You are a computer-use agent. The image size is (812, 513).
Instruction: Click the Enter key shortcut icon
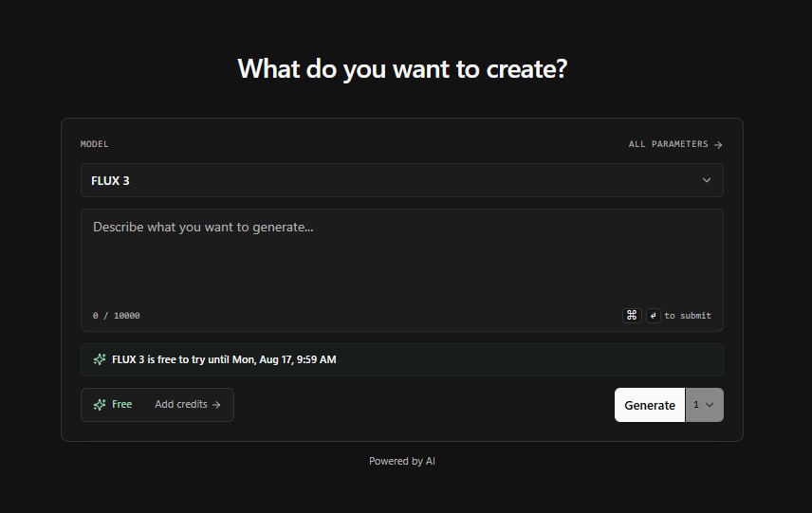coord(653,315)
